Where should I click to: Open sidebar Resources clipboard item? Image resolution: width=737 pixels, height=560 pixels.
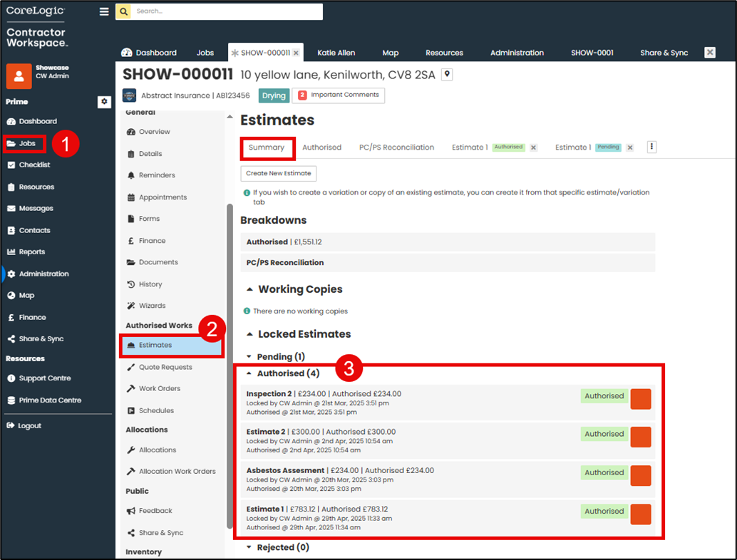pyautogui.click(x=31, y=187)
